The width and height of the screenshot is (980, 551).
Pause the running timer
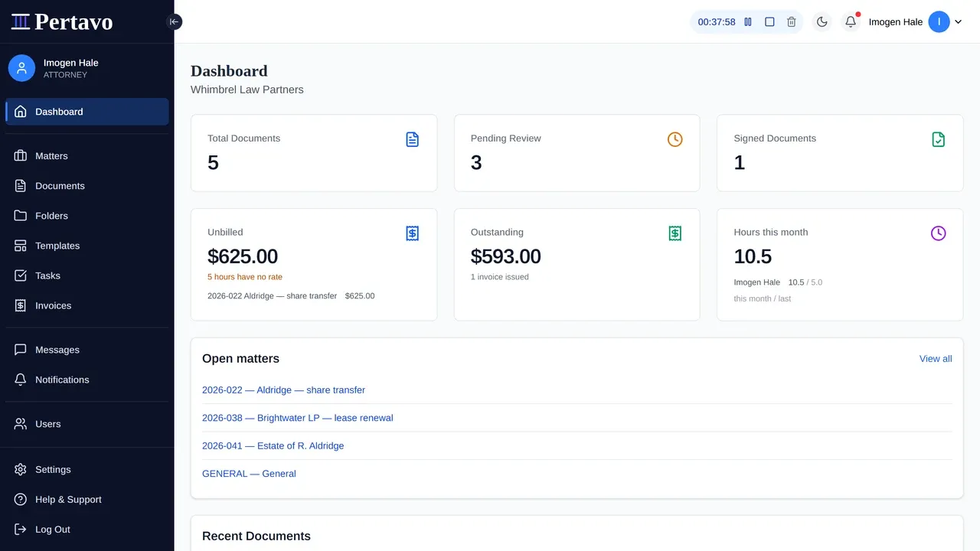[748, 22]
